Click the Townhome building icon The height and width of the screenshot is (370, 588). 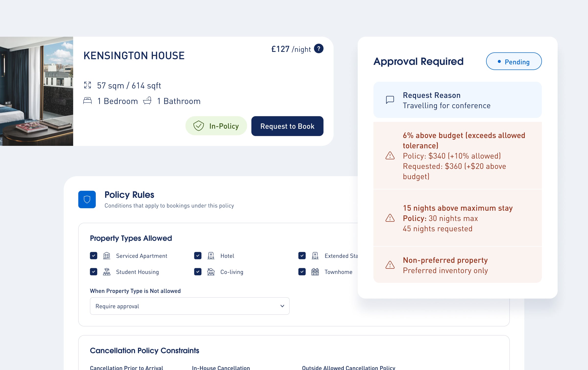click(x=315, y=272)
